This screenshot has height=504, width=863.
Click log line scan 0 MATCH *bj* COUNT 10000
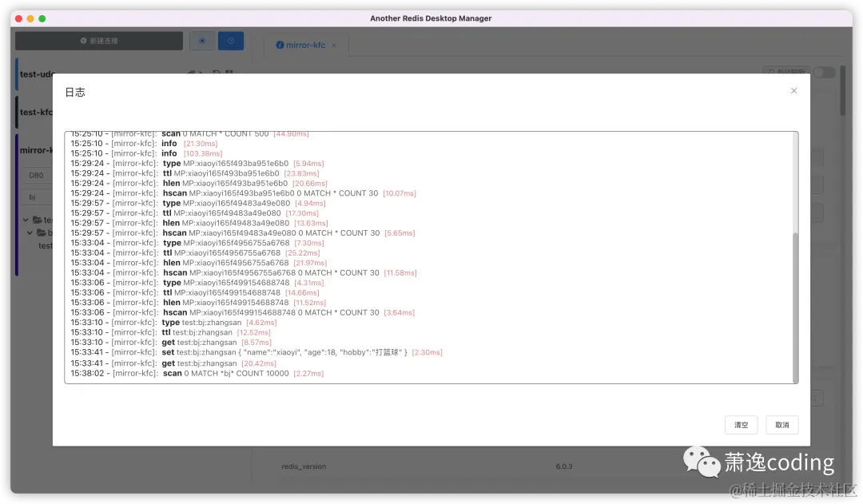pyautogui.click(x=197, y=374)
